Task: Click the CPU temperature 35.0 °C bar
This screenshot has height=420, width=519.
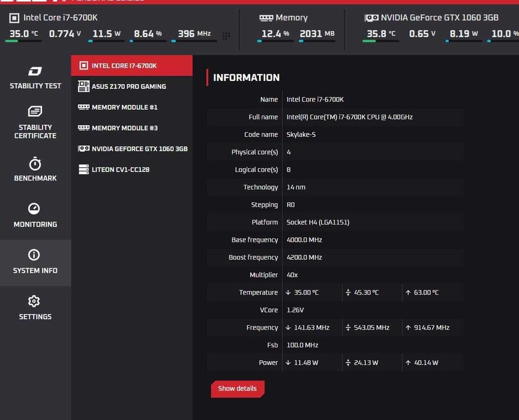Action: [x=23, y=41]
